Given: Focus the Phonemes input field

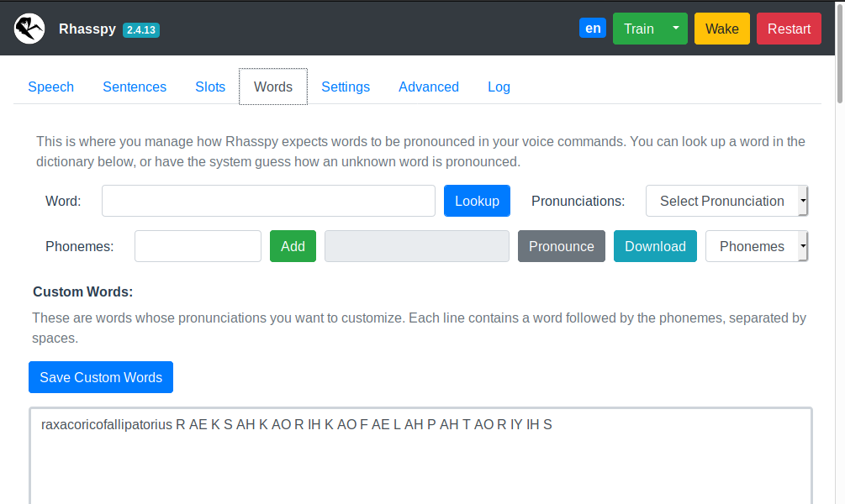Looking at the screenshot, I should click(x=198, y=246).
